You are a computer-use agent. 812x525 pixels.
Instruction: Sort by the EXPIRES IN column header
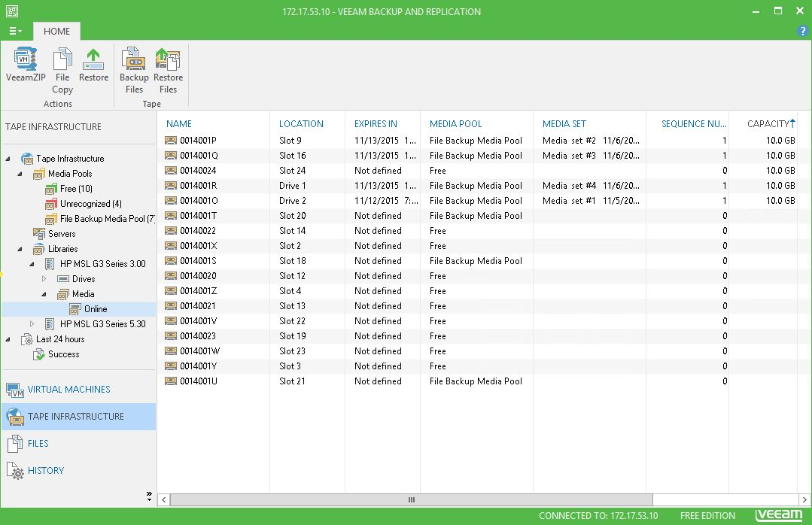pos(376,124)
